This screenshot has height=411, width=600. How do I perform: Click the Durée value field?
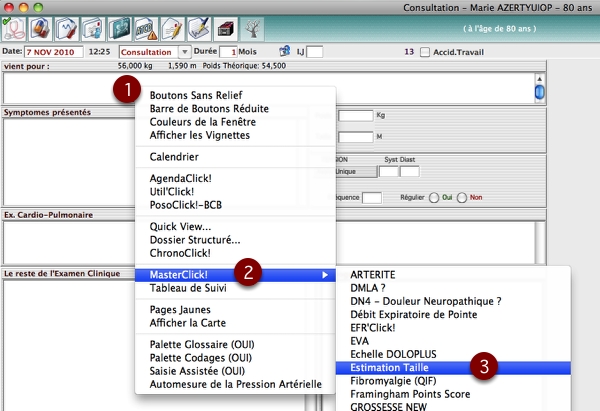tap(228, 52)
